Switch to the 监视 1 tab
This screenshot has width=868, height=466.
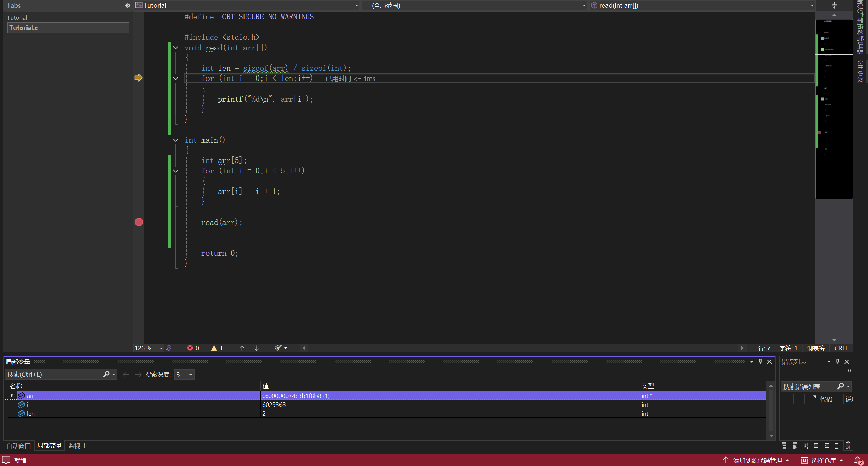click(x=77, y=446)
